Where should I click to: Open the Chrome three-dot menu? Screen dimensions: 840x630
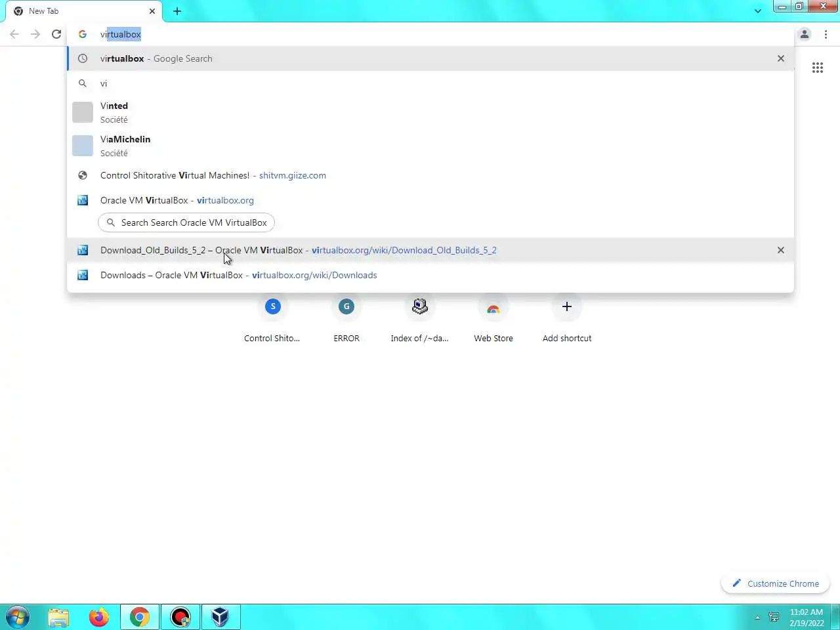point(826,34)
